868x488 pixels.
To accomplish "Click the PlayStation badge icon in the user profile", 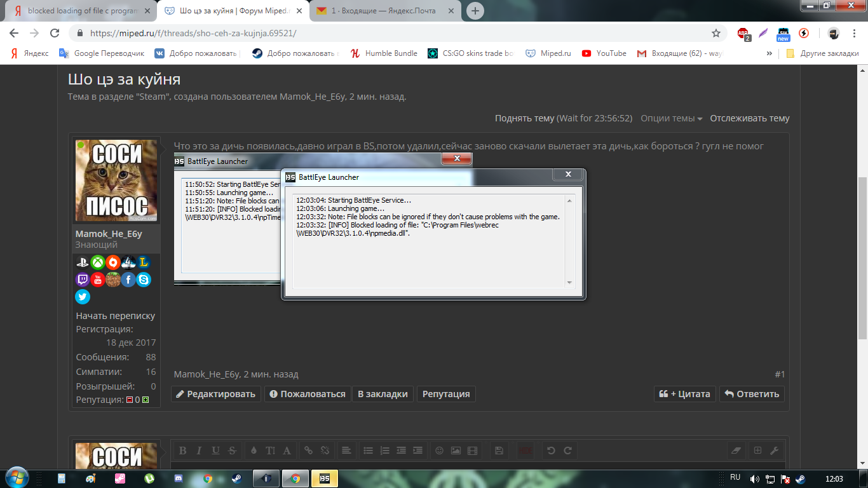I will coord(83,262).
